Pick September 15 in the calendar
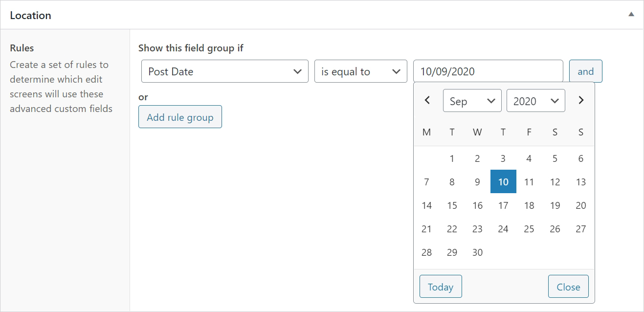 (x=452, y=205)
